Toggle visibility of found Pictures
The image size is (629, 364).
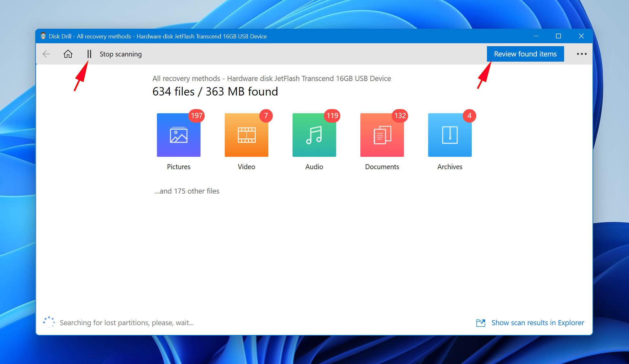178,134
